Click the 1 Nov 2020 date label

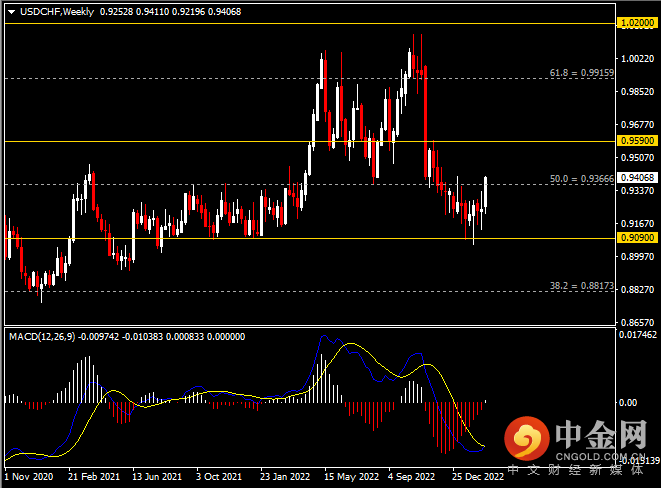pyautogui.click(x=30, y=477)
